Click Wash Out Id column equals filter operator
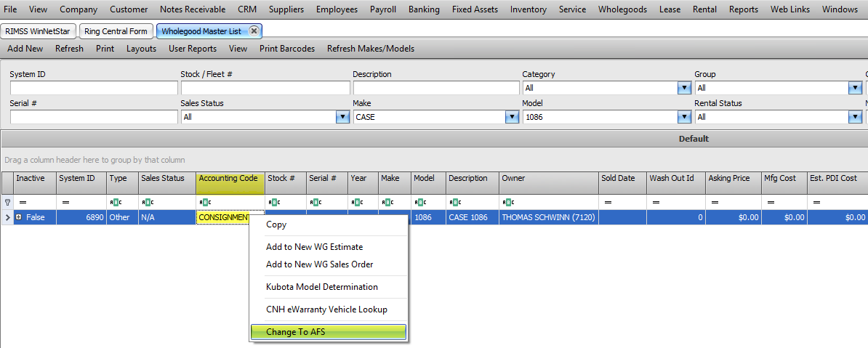 tap(656, 203)
